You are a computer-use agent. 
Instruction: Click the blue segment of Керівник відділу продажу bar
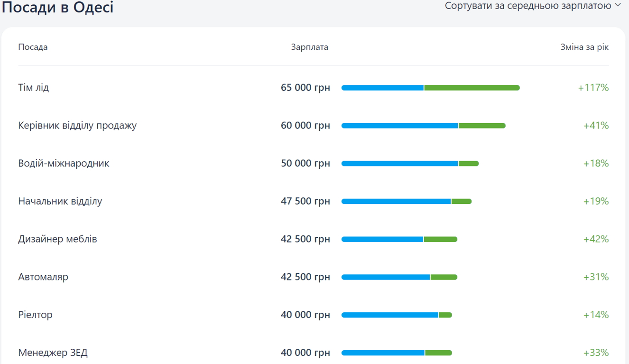399,126
